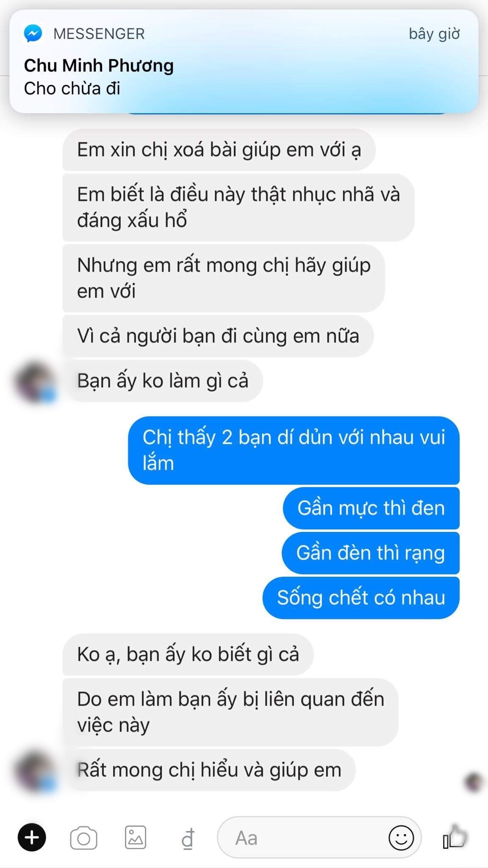Tap the 'Ko ạ, bạn ấy ko biết gì cả' bubble

point(188,654)
